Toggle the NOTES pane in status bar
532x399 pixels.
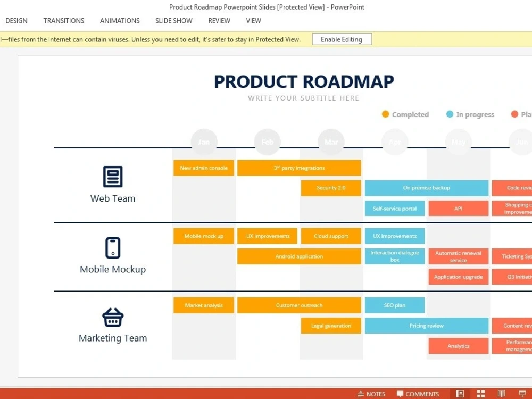tap(371, 394)
